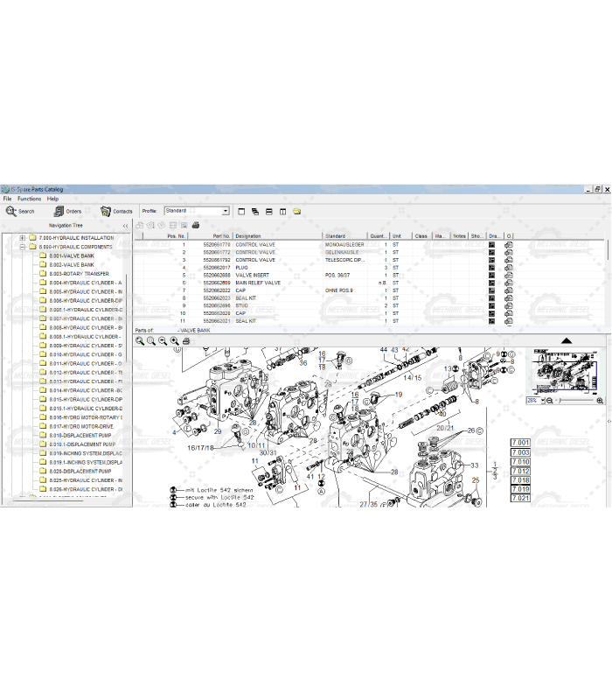Click the print icon above parts list

[196, 226]
